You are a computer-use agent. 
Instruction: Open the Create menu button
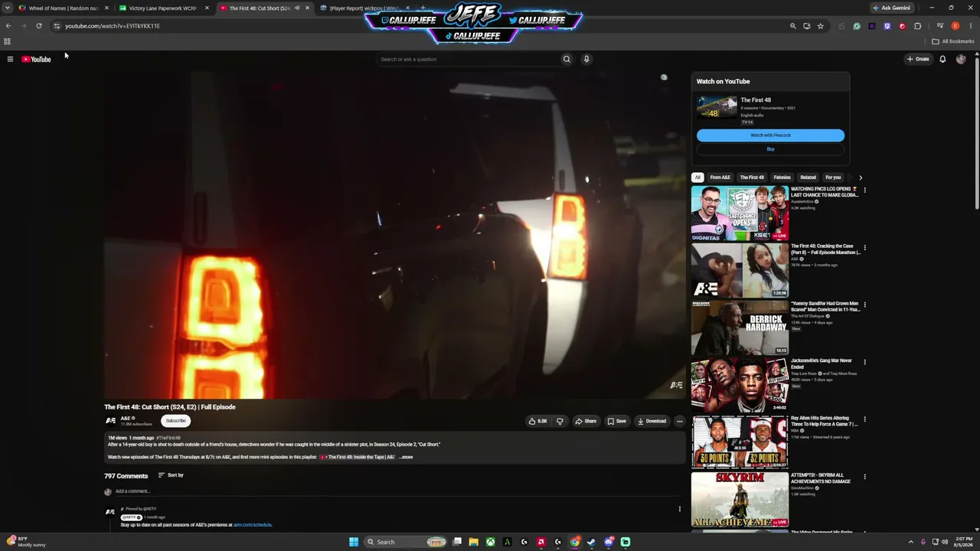[x=918, y=59]
